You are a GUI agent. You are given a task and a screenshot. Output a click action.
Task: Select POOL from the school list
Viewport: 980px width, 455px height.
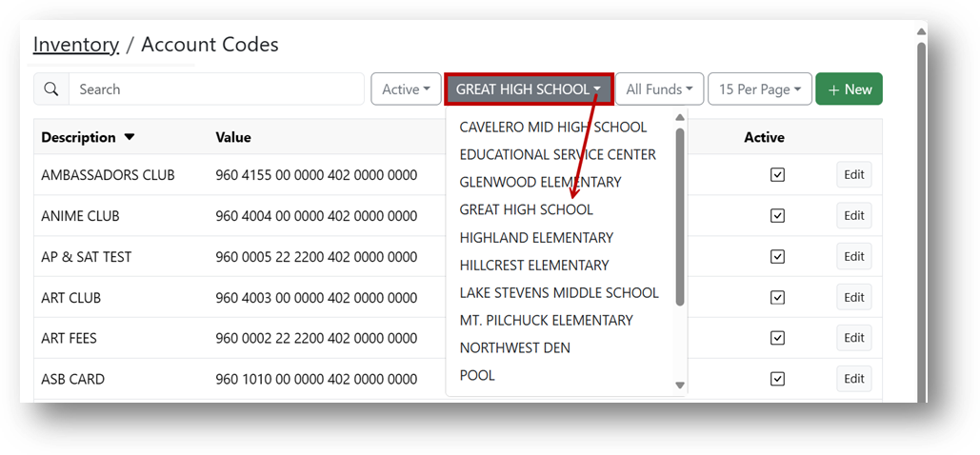point(477,375)
